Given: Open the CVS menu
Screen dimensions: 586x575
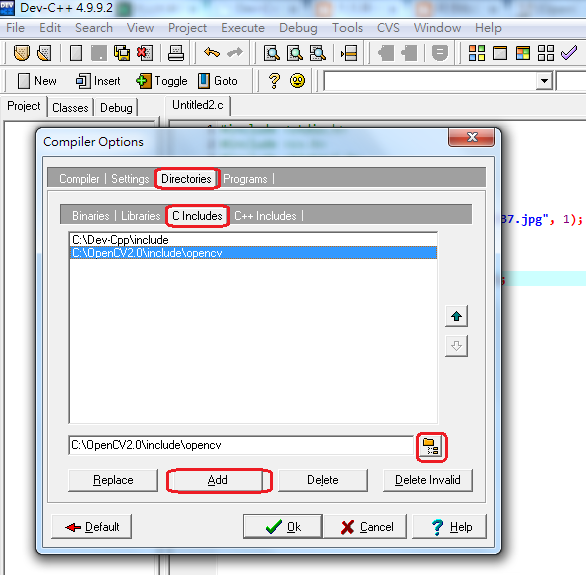Looking at the screenshot, I should (388, 28).
